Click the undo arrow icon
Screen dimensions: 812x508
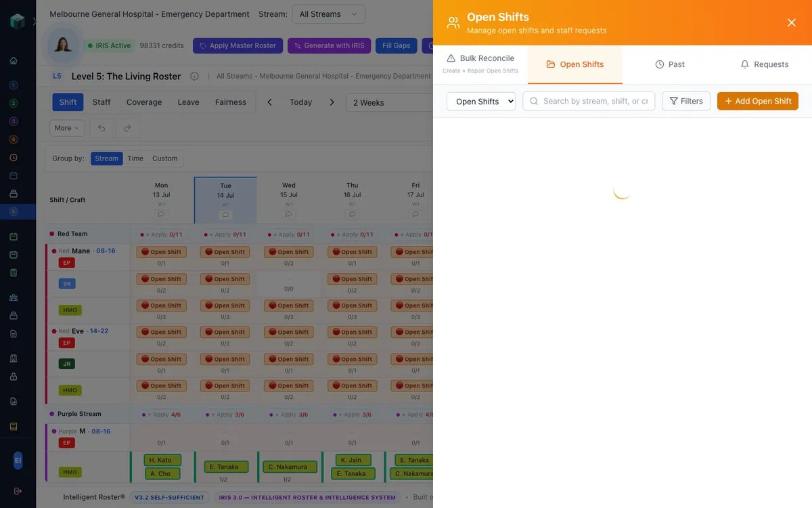[101, 128]
